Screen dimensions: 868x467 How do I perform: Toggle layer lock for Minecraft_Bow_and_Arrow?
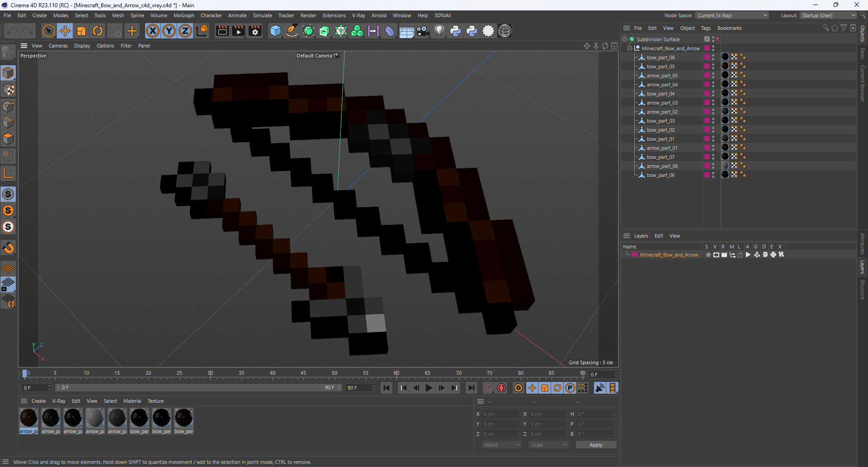[x=740, y=255]
